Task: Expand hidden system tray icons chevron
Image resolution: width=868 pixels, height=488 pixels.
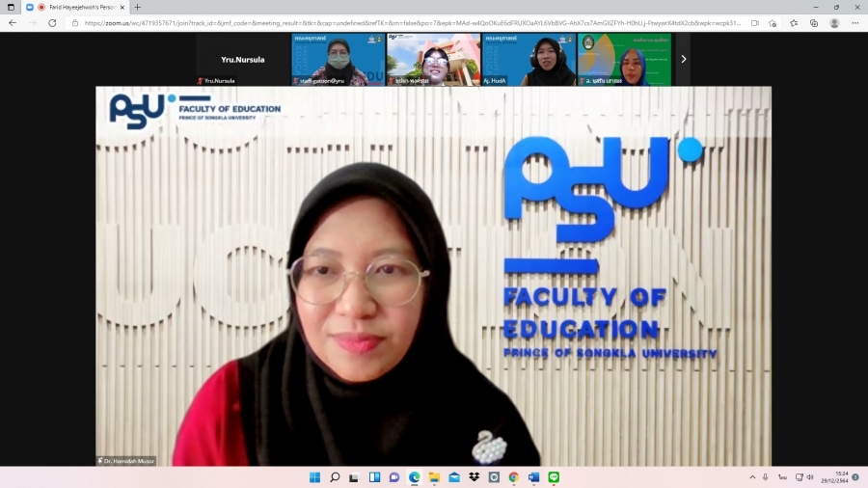Action: [x=752, y=477]
